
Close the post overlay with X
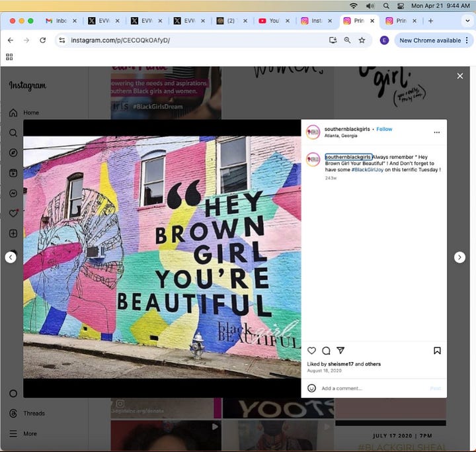[460, 76]
